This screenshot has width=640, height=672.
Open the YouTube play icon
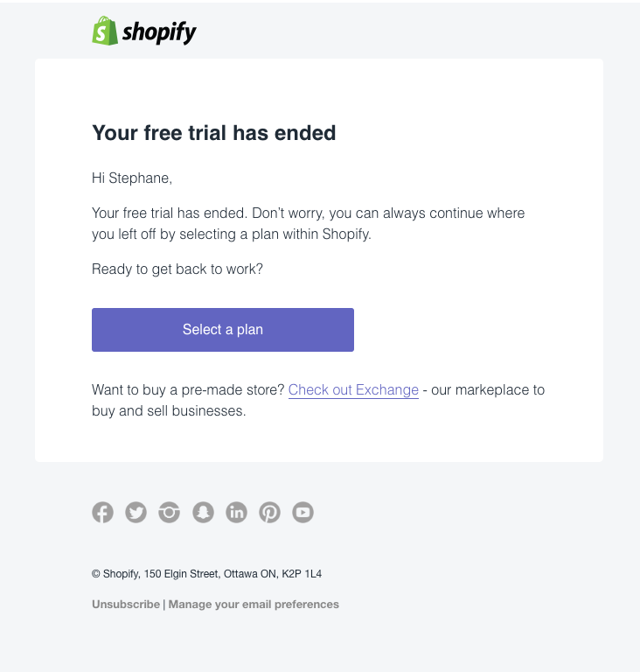coord(303,512)
